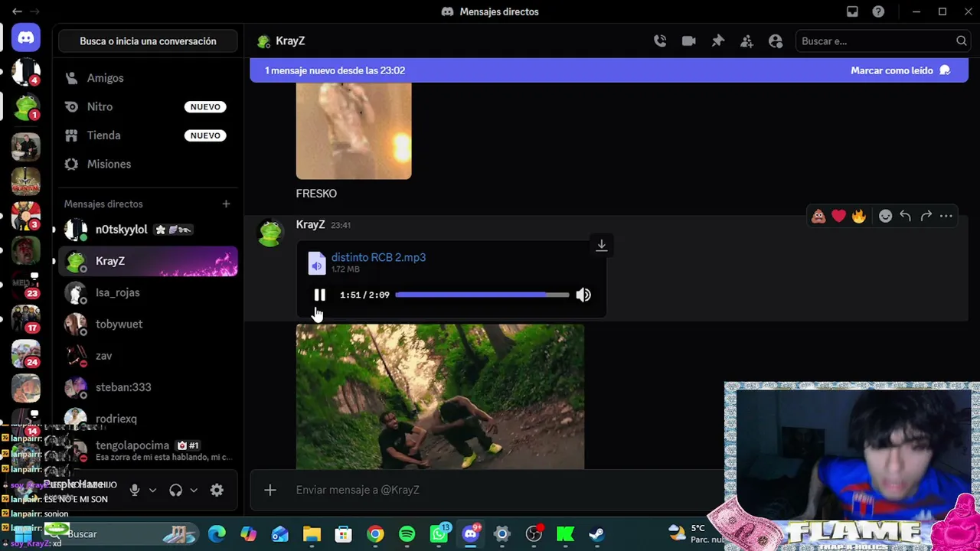Open the Discord inbox
Viewport: 980px width, 551px height.
point(852,11)
